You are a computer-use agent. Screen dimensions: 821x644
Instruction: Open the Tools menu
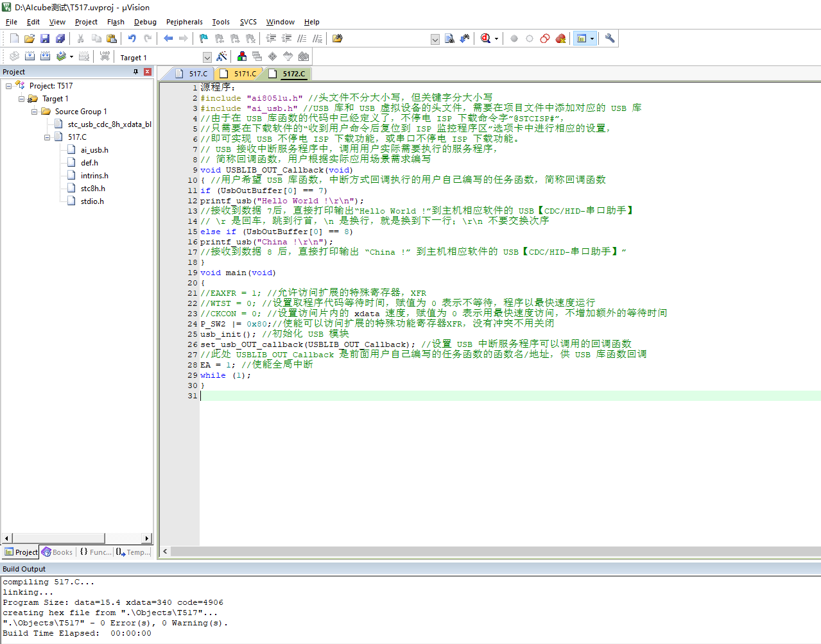click(x=221, y=22)
